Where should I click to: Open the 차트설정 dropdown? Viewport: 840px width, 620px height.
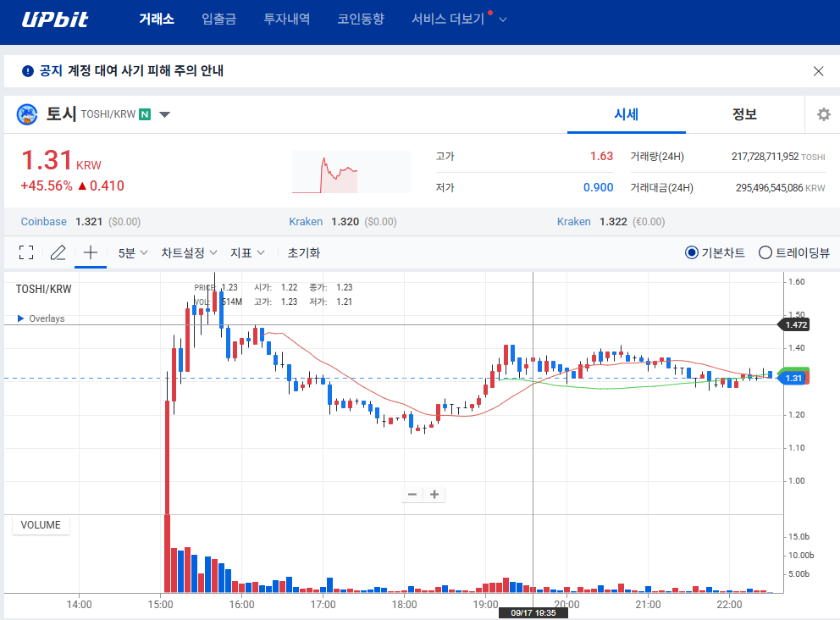[x=189, y=252]
